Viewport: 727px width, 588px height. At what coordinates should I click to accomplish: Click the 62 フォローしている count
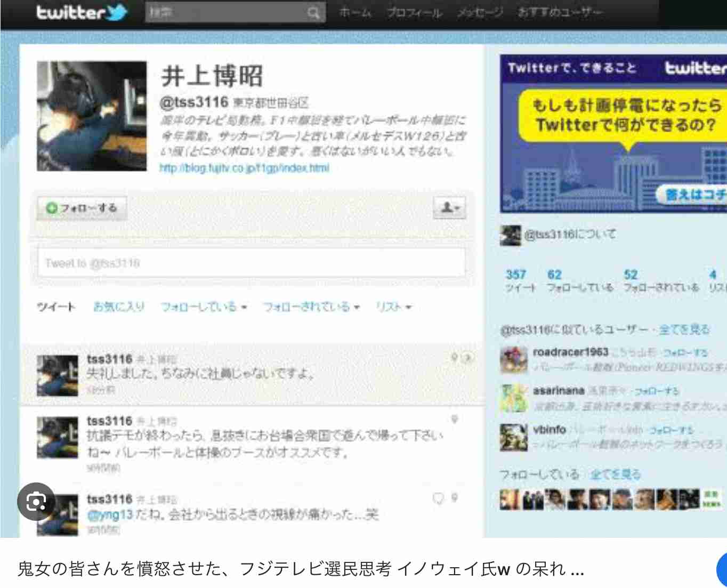coord(580,281)
